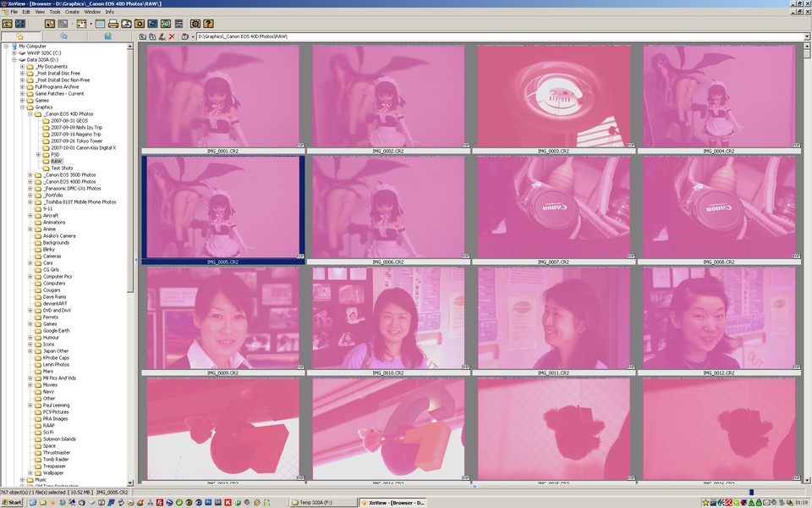Click the folder tree scroll down arrow
The image size is (812, 508).
[130, 483]
